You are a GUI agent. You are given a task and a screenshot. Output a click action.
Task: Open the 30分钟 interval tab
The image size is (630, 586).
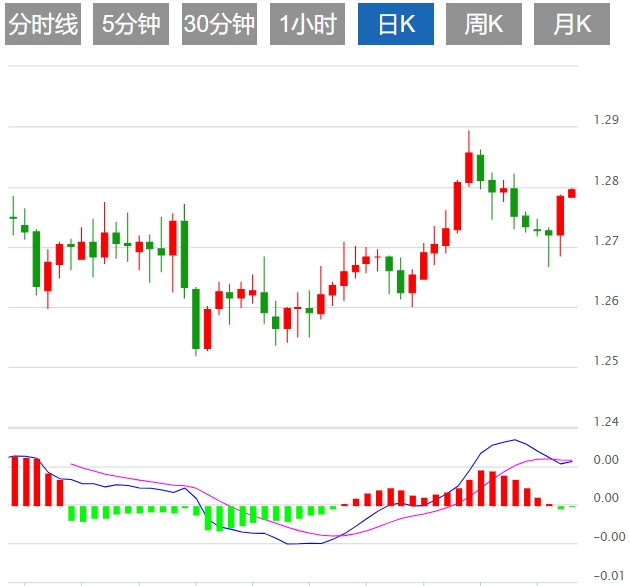click(x=220, y=25)
